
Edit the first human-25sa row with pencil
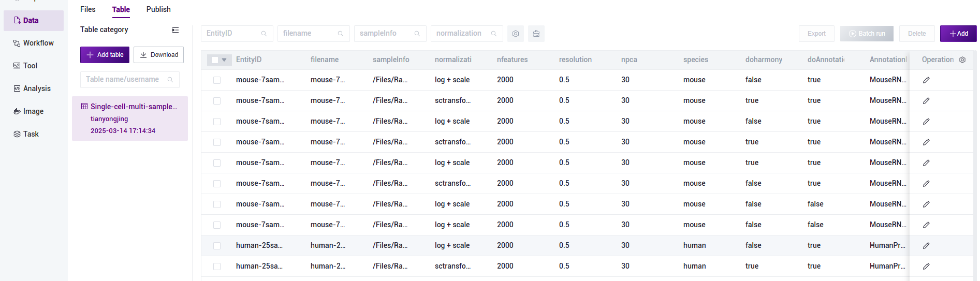point(926,246)
